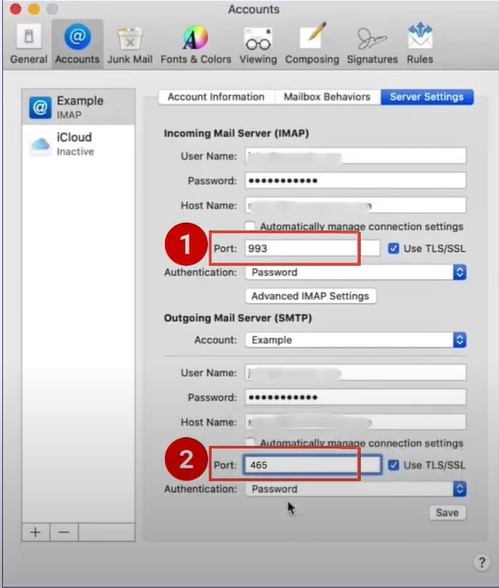Switch to the Account Information tab
Image resolution: width=499 pixels, height=588 pixels.
tap(216, 97)
